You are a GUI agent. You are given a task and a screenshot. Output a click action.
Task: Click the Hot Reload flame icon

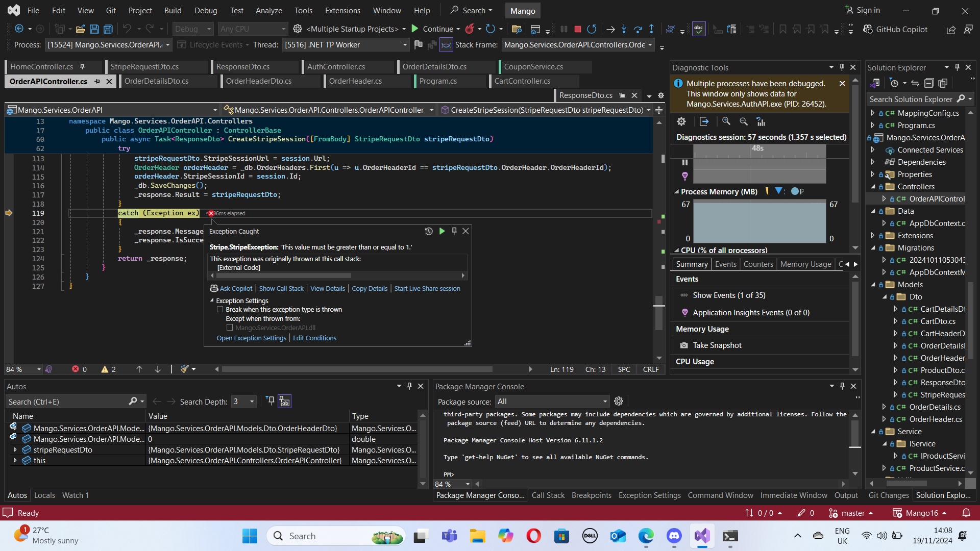[470, 29]
